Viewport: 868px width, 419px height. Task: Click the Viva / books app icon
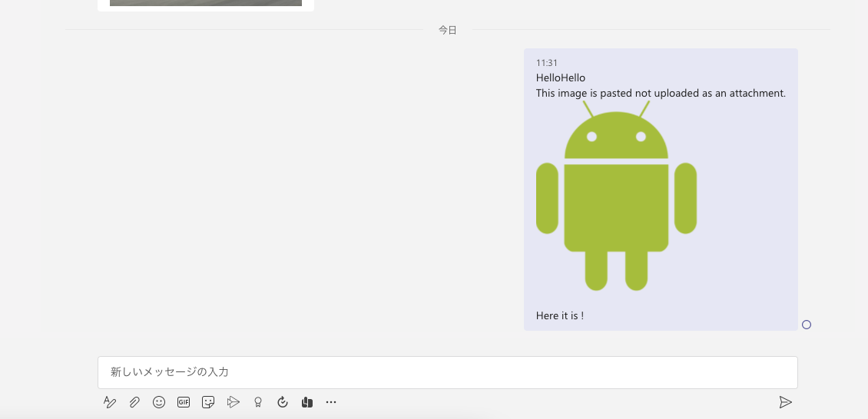click(x=307, y=402)
